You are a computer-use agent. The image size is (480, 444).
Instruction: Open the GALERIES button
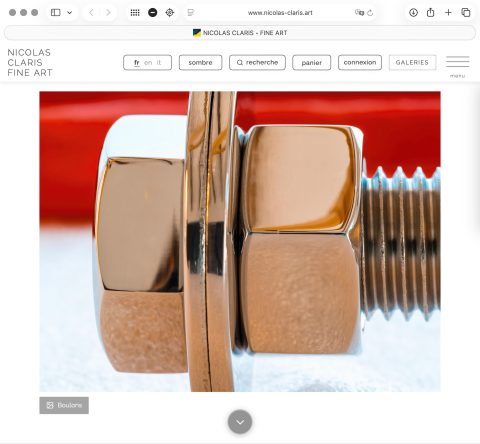(x=412, y=63)
